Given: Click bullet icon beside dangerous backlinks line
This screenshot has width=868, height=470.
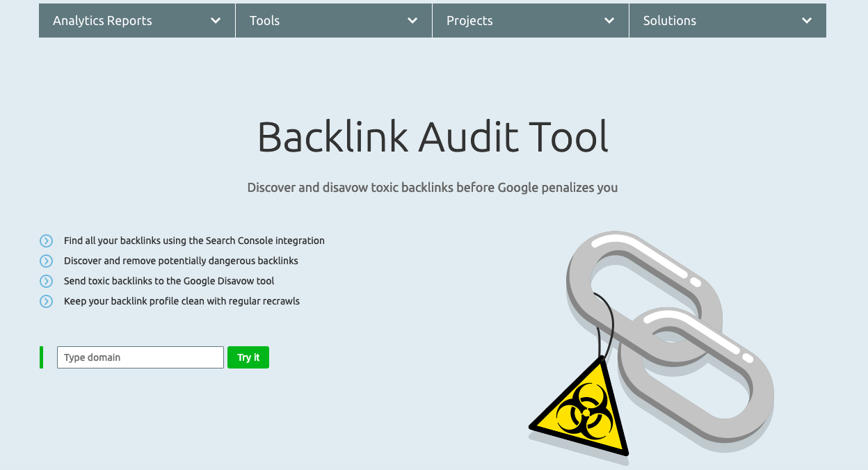Looking at the screenshot, I should pyautogui.click(x=47, y=261).
